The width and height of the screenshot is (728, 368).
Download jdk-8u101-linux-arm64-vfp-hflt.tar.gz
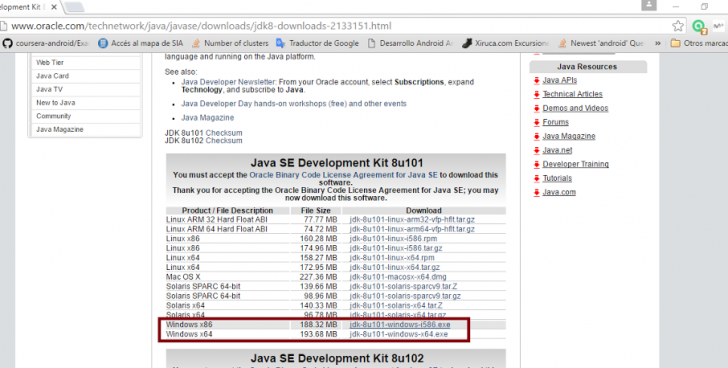[x=412, y=229]
